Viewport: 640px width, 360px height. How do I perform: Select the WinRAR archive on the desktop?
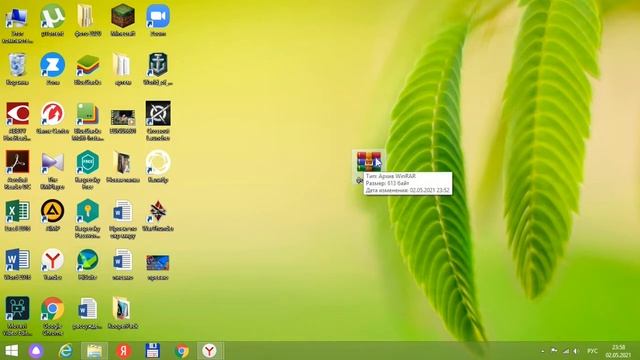coord(369,162)
